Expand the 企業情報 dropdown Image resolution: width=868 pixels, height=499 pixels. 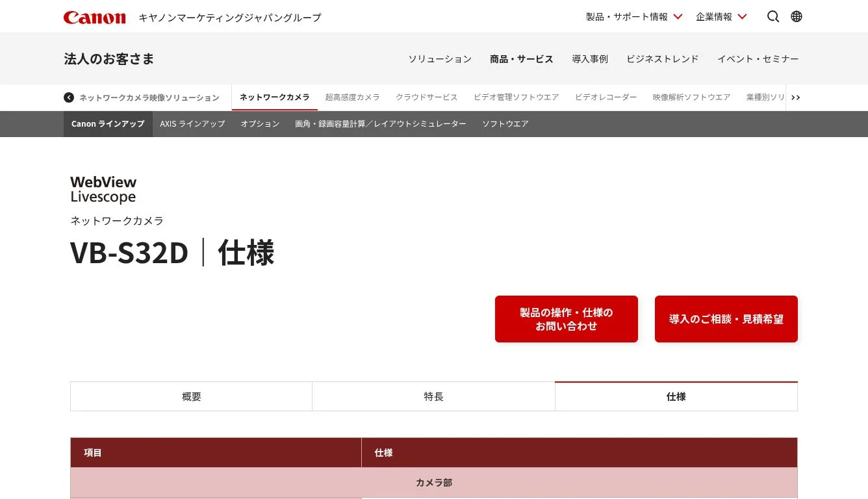click(x=721, y=17)
